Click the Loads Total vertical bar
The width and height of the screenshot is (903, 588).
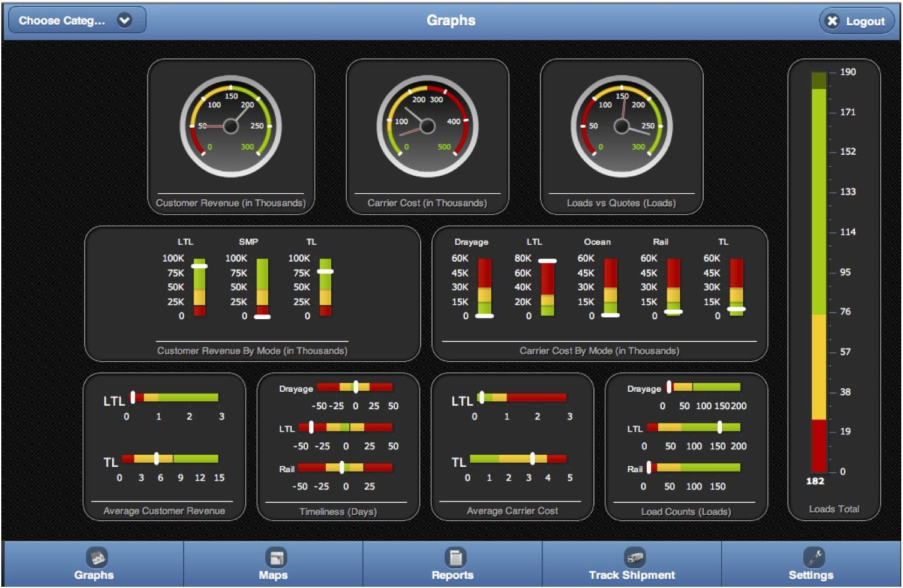(x=819, y=272)
